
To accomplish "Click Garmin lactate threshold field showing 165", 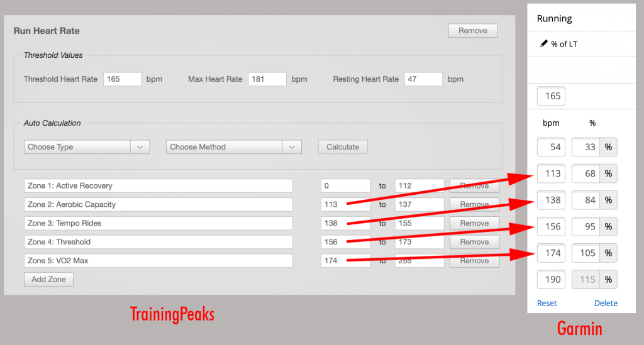I will (x=551, y=96).
